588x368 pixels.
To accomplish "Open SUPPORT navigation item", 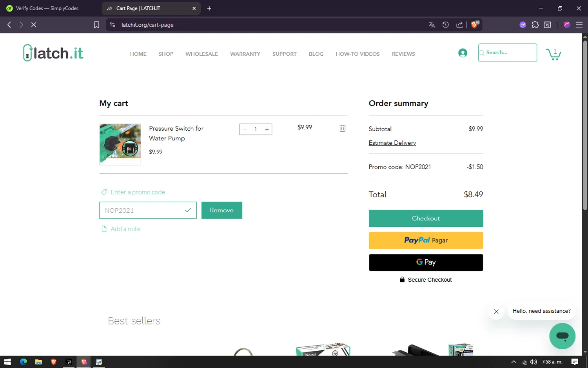I will tap(285, 54).
